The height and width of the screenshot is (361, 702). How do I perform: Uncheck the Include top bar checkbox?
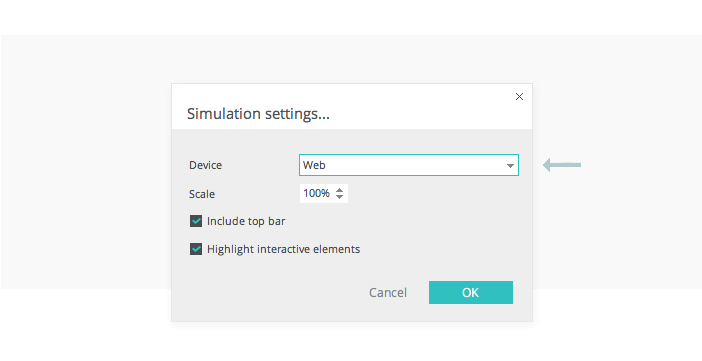click(196, 221)
